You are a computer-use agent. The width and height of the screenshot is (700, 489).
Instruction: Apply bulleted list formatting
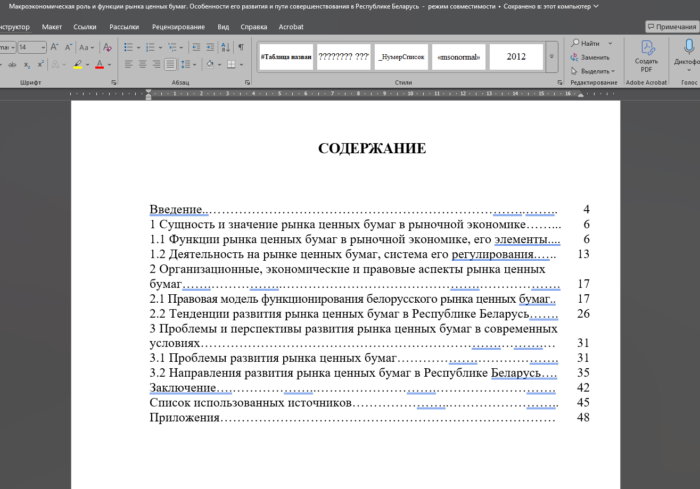coord(128,47)
